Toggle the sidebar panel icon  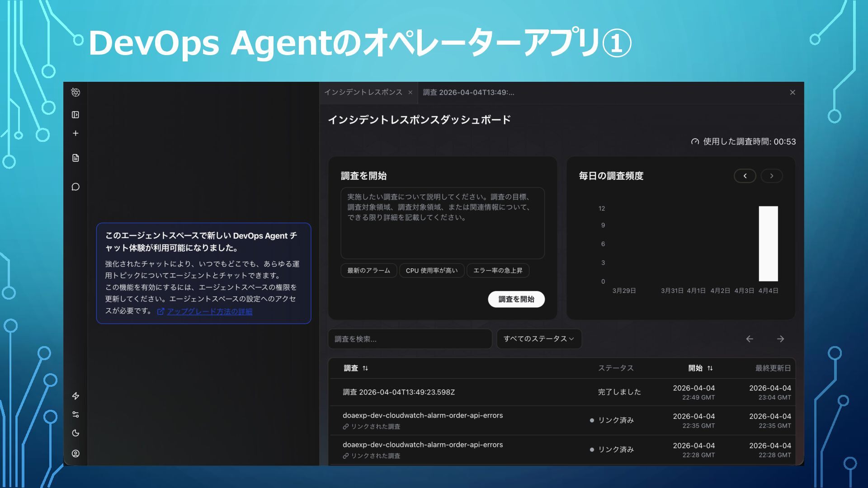[75, 115]
